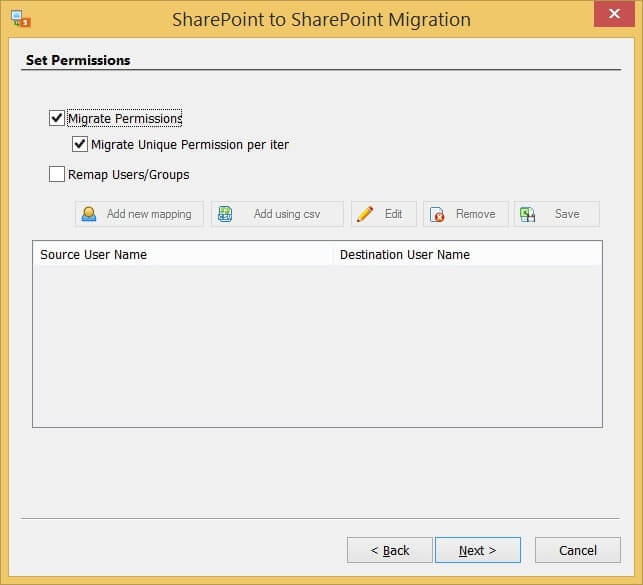Select the Destination User Name column header
Viewport: 643px width, 585px height.
pos(467,255)
